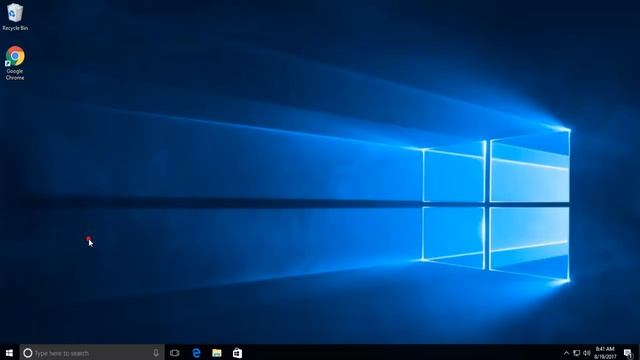Select the Google Chrome desktop shortcut
Image resolution: width=640 pixels, height=360 pixels.
pos(15,63)
